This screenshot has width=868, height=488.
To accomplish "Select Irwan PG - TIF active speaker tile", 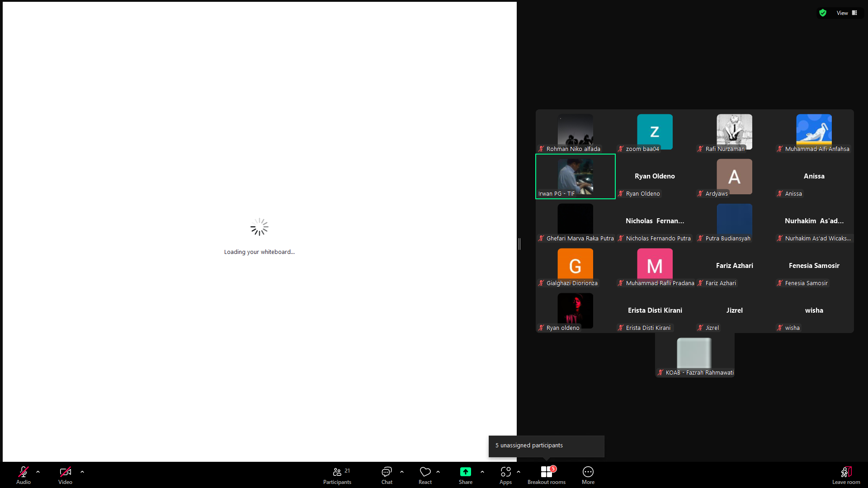I will click(576, 177).
